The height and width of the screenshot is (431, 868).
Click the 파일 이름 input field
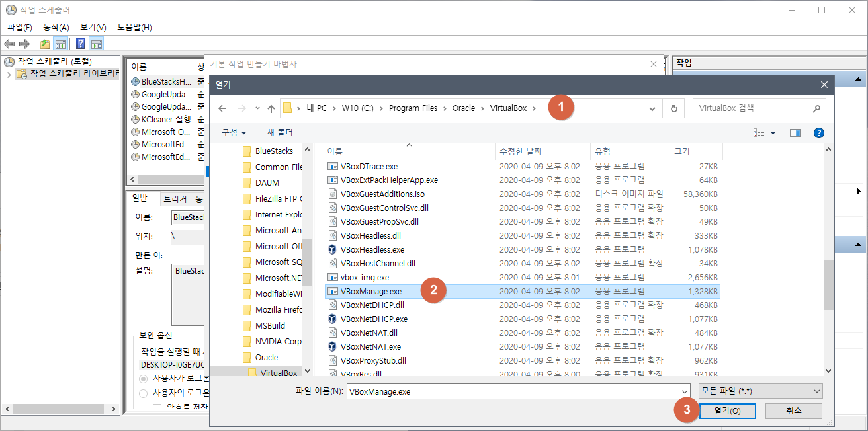tap(512, 391)
